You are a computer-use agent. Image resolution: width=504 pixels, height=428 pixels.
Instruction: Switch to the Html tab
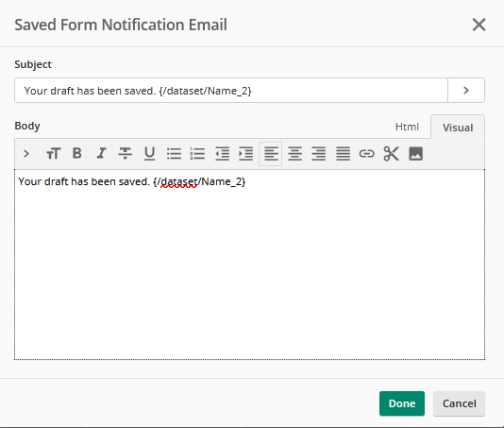click(x=407, y=127)
